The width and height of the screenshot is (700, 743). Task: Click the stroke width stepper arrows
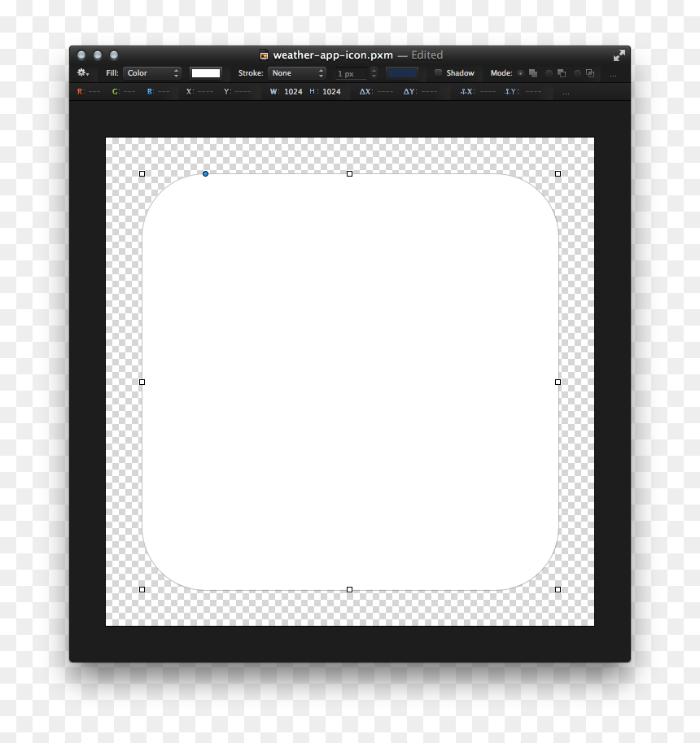tap(374, 73)
